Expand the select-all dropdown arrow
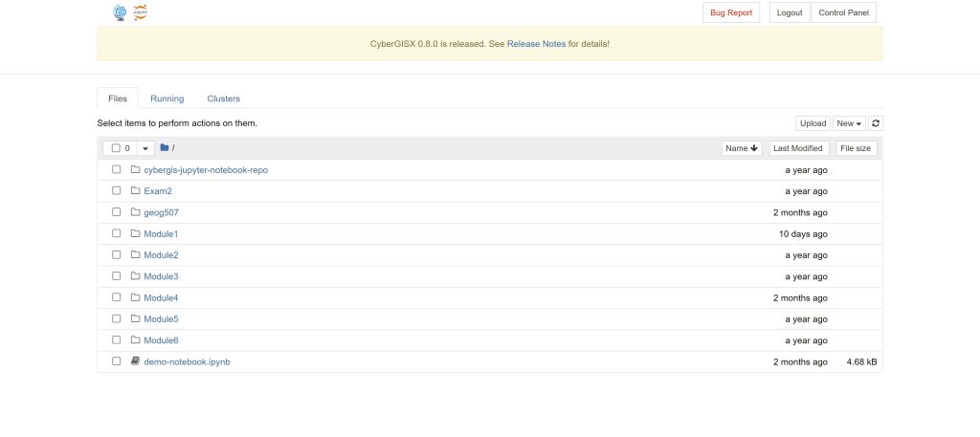This screenshot has height=437, width=980. click(x=145, y=148)
